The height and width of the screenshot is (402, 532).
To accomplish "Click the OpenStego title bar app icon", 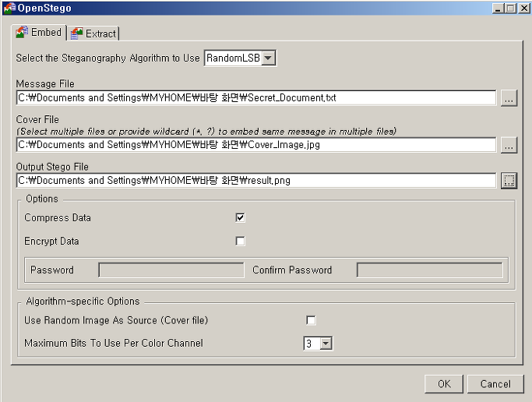I will pyautogui.click(x=9, y=8).
